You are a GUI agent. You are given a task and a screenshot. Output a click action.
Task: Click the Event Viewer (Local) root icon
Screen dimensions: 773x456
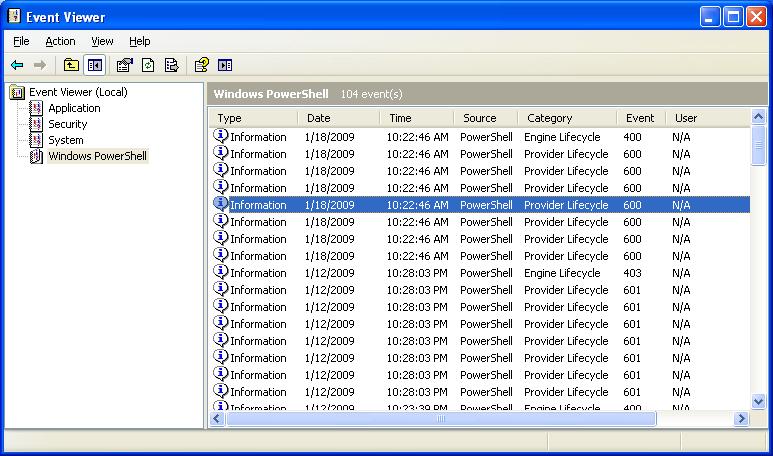tap(17, 92)
